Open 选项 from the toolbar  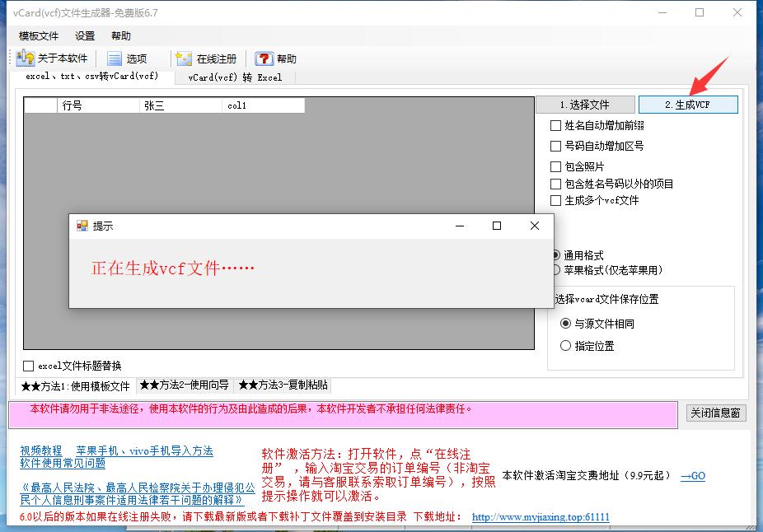click(114, 58)
